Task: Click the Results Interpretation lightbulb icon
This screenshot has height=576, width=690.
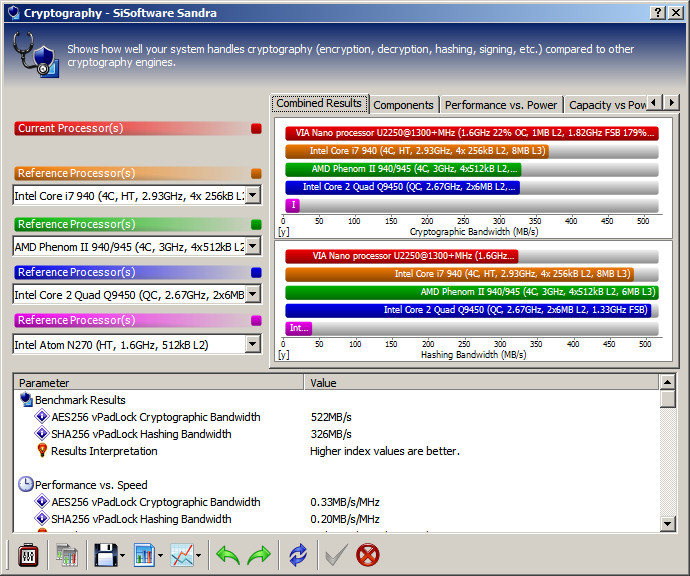Action: coord(42,450)
